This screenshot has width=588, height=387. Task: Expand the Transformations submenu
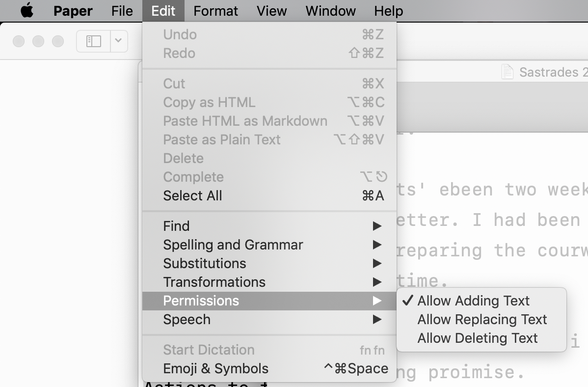pyautogui.click(x=269, y=282)
